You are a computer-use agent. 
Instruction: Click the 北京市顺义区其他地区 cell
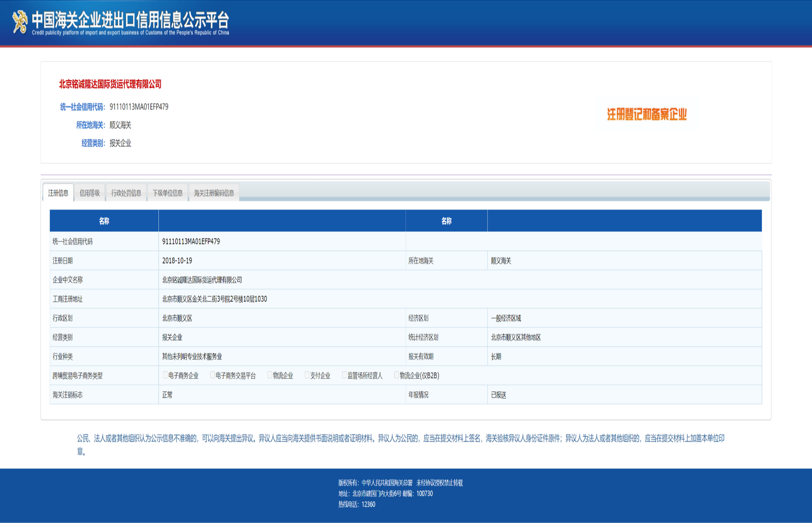(x=625, y=337)
